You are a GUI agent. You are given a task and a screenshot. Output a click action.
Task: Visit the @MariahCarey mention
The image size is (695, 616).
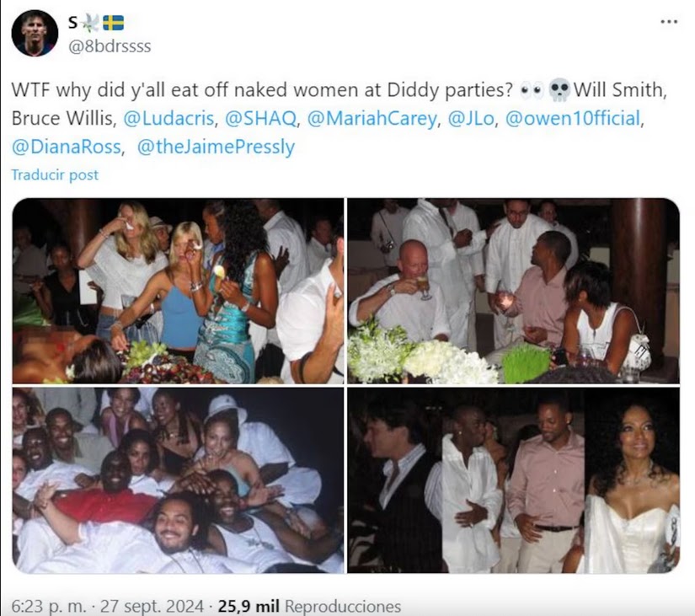tap(372, 119)
